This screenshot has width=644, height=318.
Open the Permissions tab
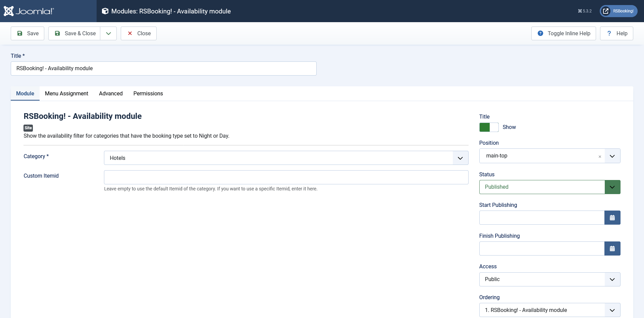148,93
